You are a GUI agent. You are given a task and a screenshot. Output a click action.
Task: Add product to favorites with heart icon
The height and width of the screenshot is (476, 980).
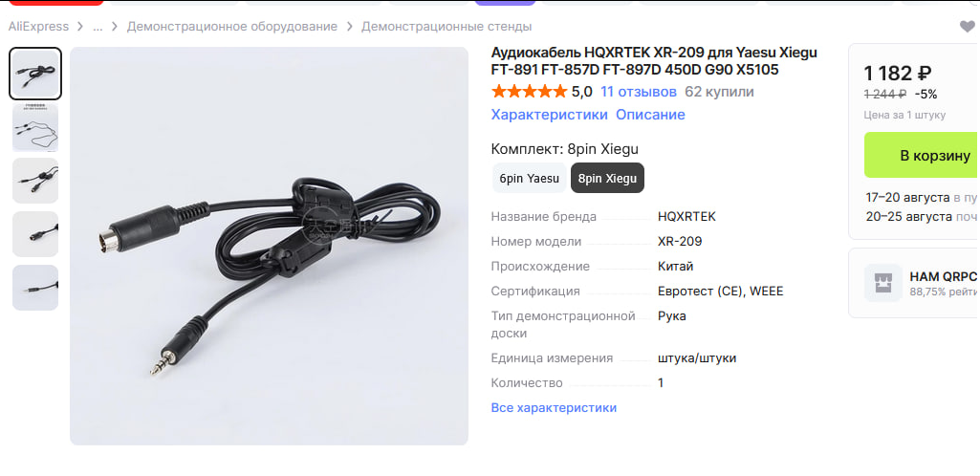pos(967,26)
